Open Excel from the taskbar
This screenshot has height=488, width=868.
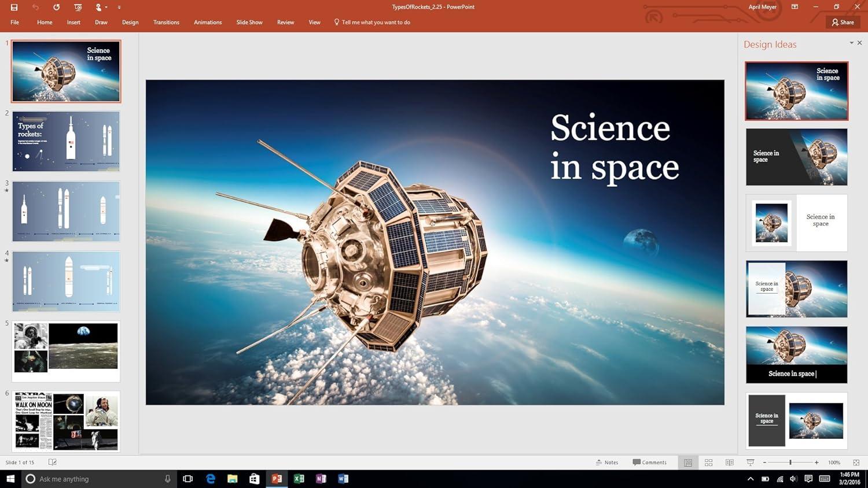[299, 479]
